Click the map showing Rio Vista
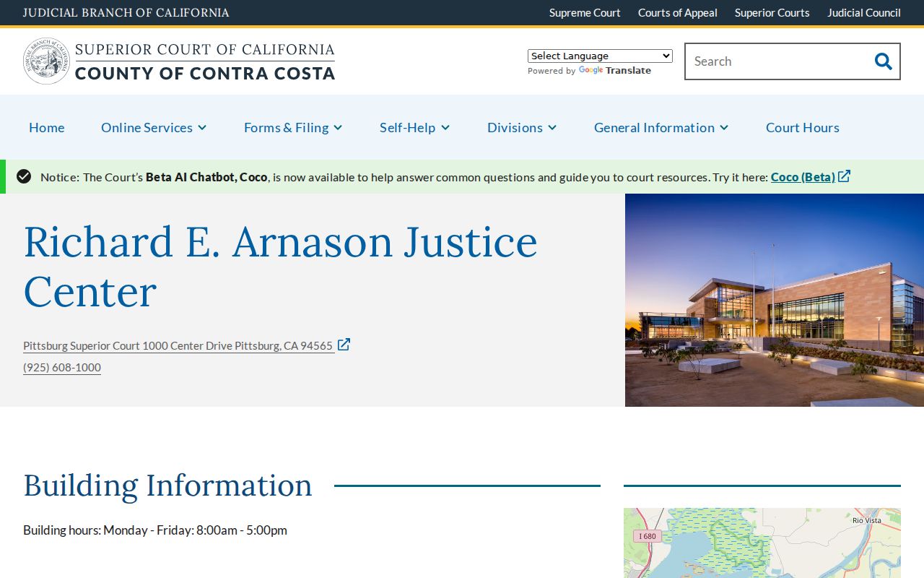Viewport: 924px width, 578px height. [762, 543]
